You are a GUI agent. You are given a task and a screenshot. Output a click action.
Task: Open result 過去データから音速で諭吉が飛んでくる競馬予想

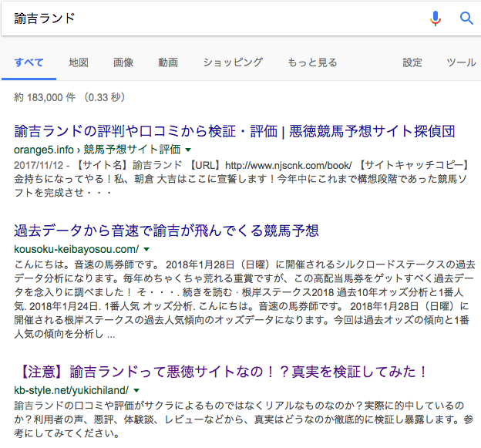click(x=166, y=231)
